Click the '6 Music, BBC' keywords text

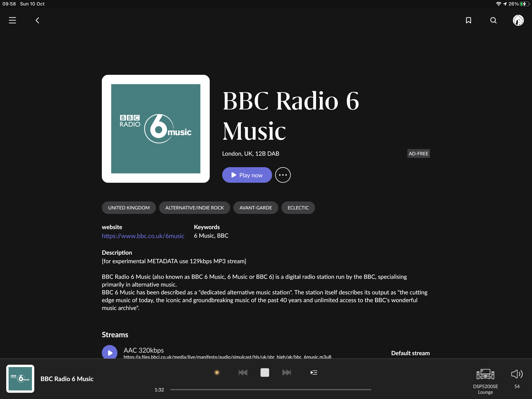211,236
